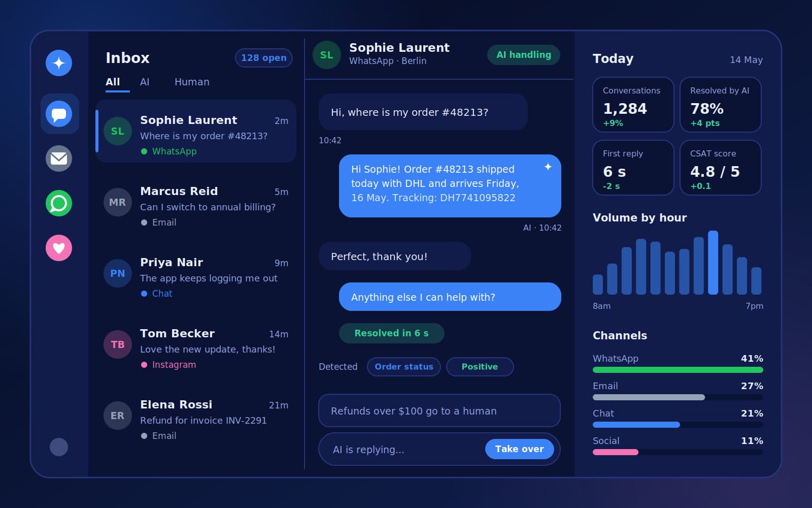
Task: Open Priya Nair's conversation about logouts
Action: (x=196, y=273)
